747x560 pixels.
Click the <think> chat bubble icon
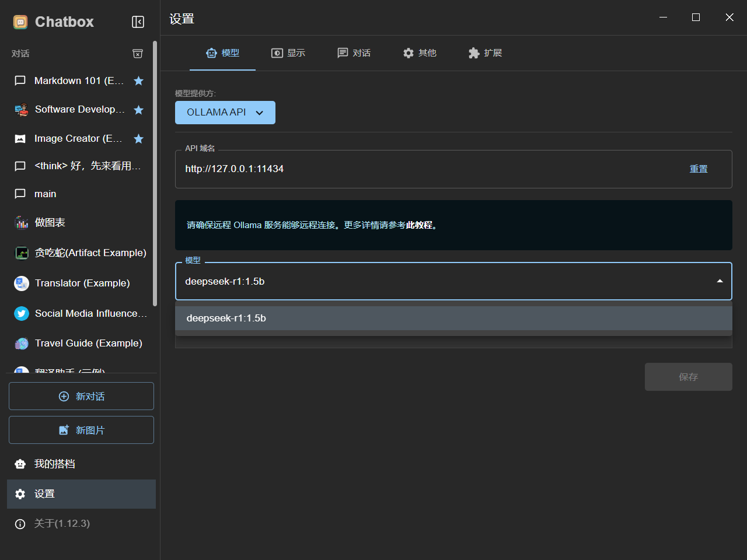coord(20,166)
